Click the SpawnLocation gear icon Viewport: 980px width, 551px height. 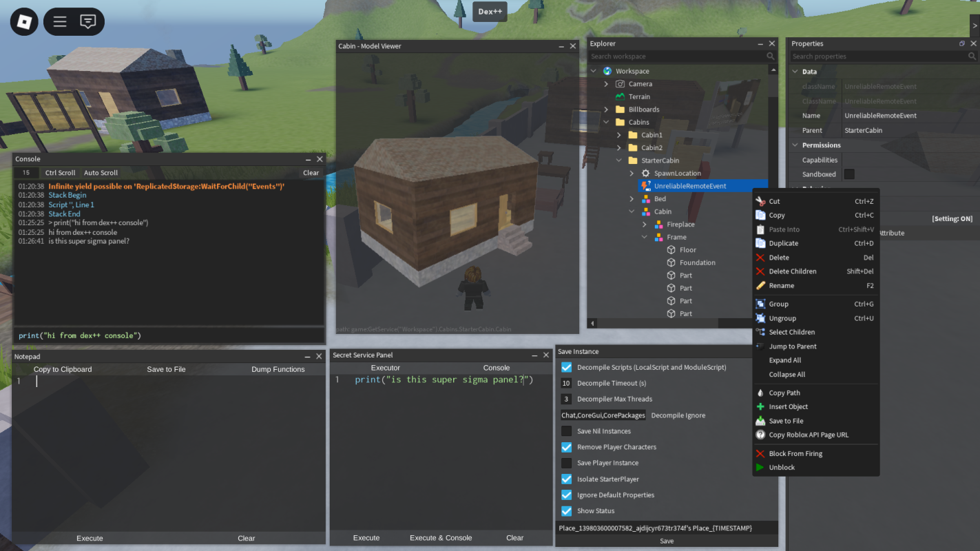[x=645, y=173]
